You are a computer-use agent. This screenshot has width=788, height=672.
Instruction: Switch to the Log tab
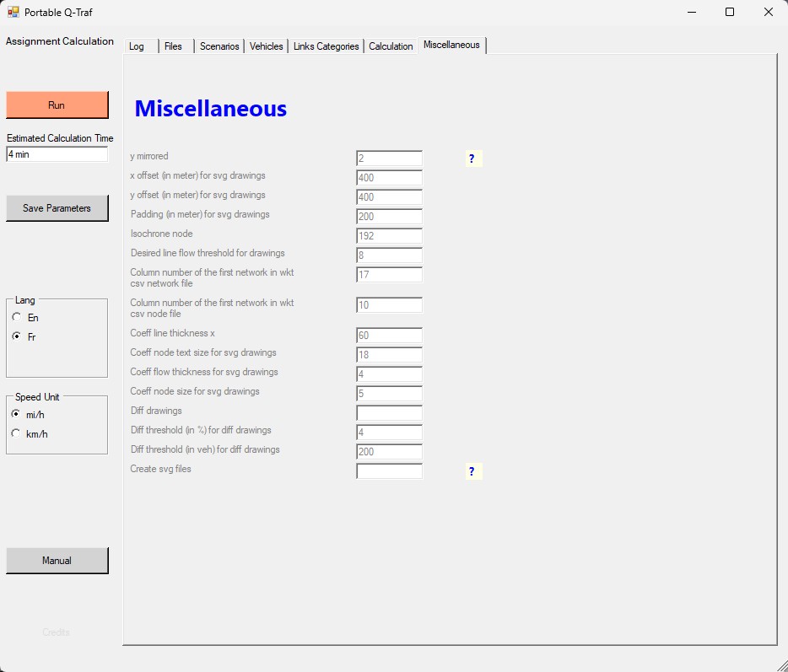(x=137, y=46)
